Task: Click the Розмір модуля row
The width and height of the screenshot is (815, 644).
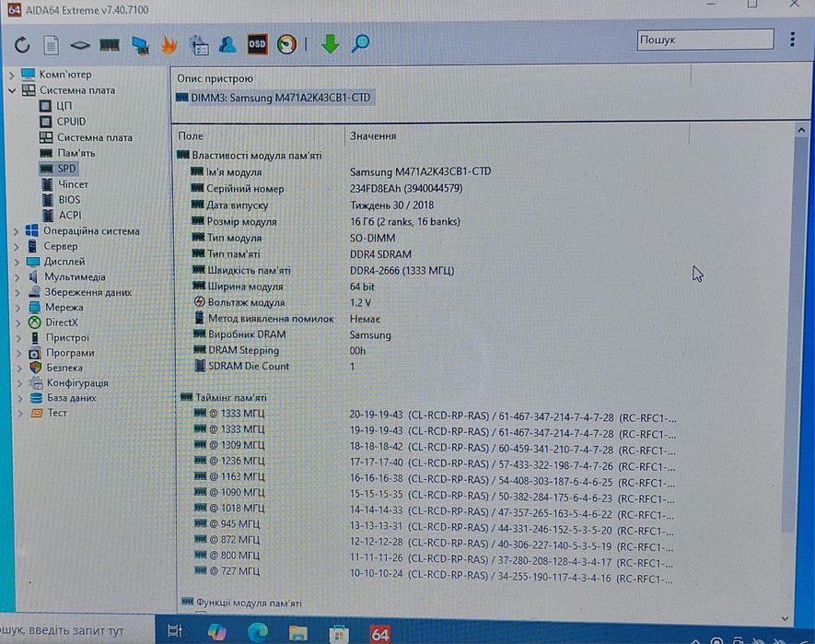Action: 326,222
